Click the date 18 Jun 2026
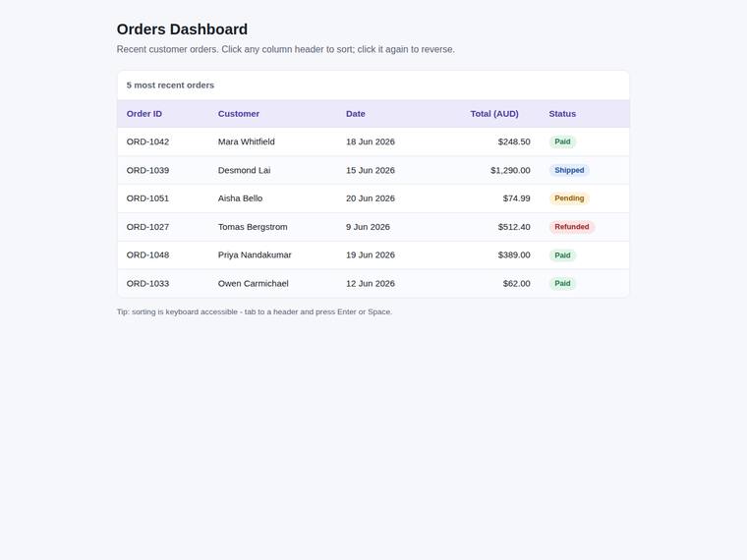Viewport: 747px width, 560px height. pyautogui.click(x=371, y=141)
